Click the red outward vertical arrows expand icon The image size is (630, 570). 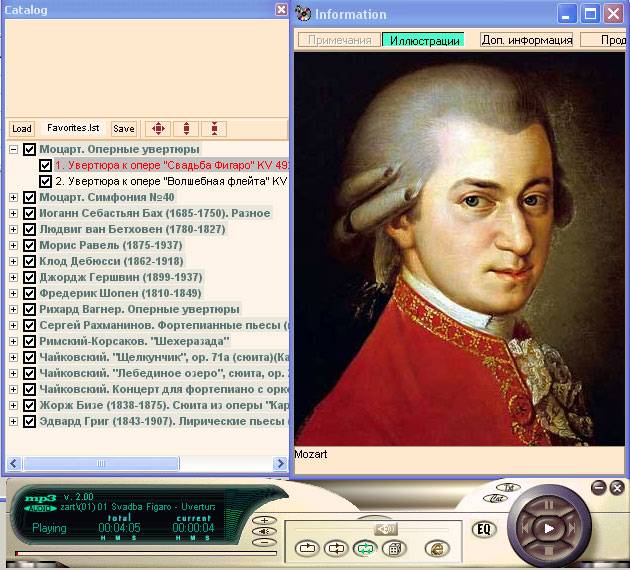pyautogui.click(x=186, y=129)
